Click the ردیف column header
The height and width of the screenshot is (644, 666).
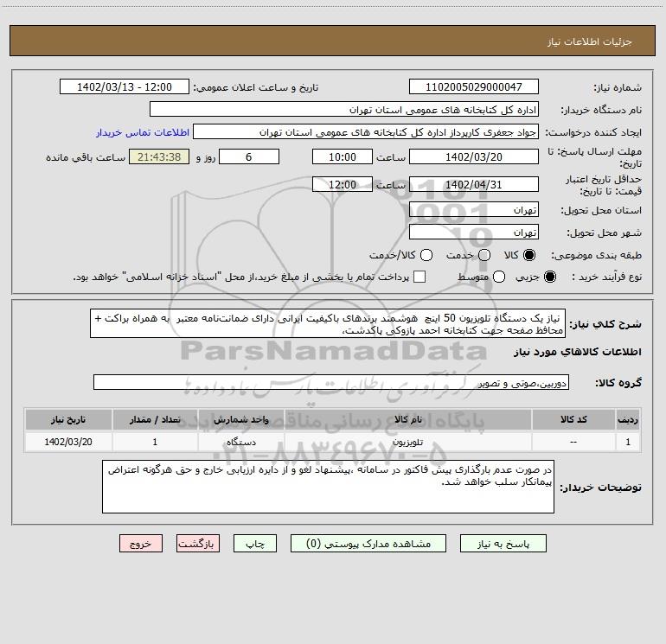pos(628,419)
